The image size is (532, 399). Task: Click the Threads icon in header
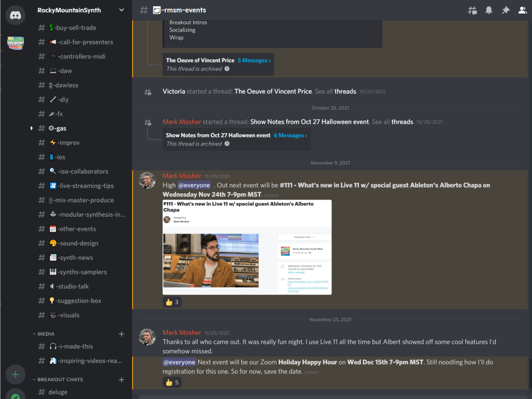point(472,10)
